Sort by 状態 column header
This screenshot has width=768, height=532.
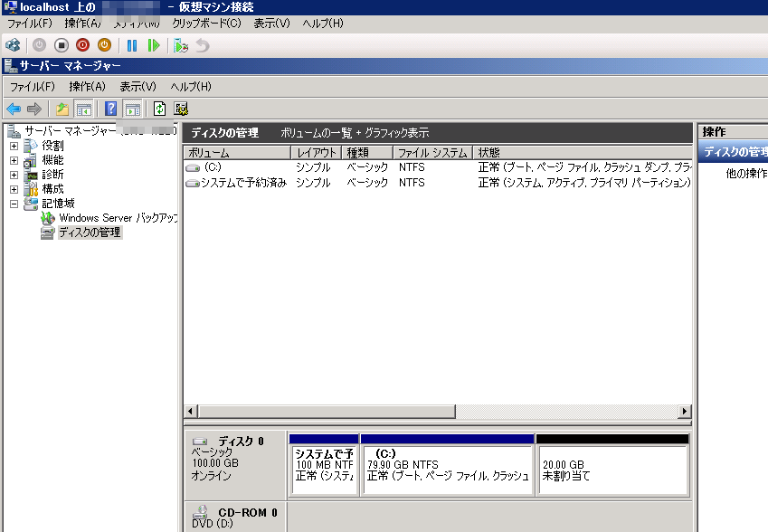583,153
